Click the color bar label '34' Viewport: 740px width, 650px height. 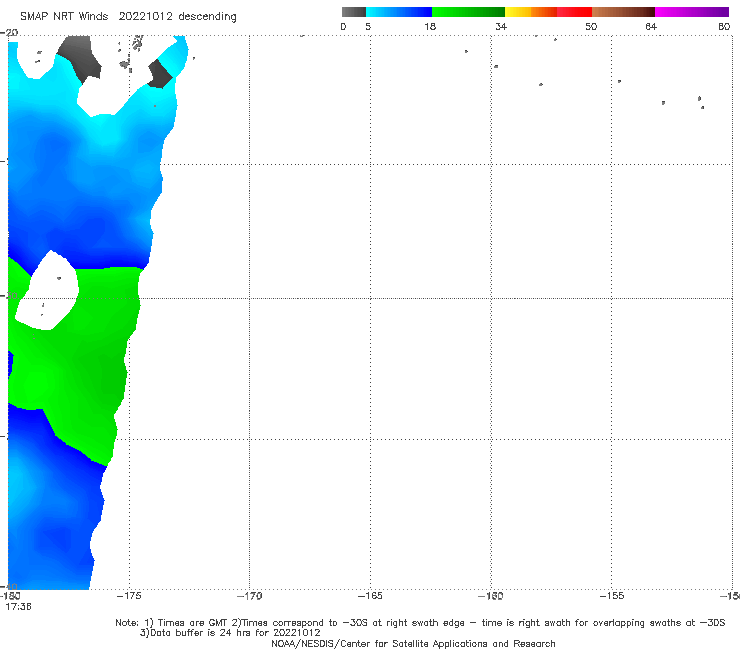pyautogui.click(x=501, y=27)
